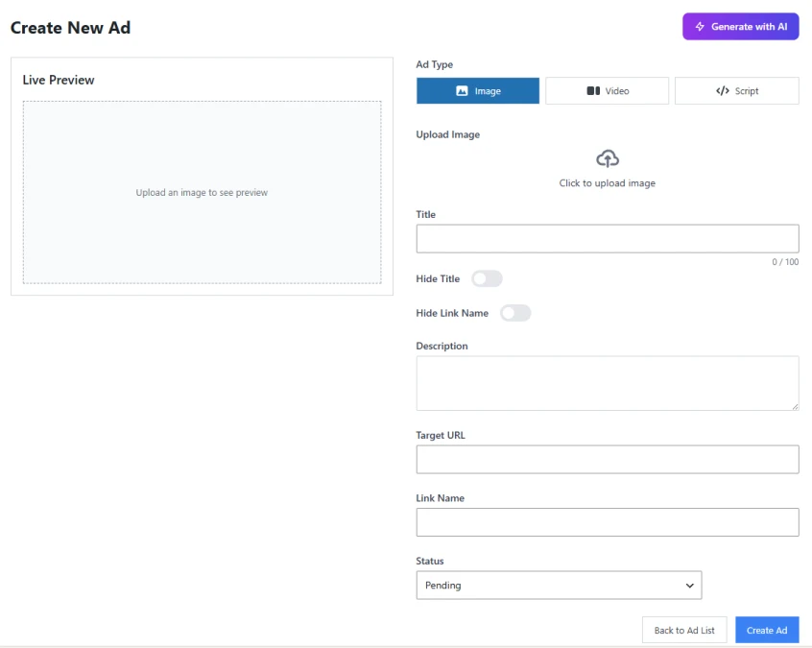The height and width of the screenshot is (648, 812).
Task: Click the chevron arrow in the Status dropdown
Action: click(689, 586)
